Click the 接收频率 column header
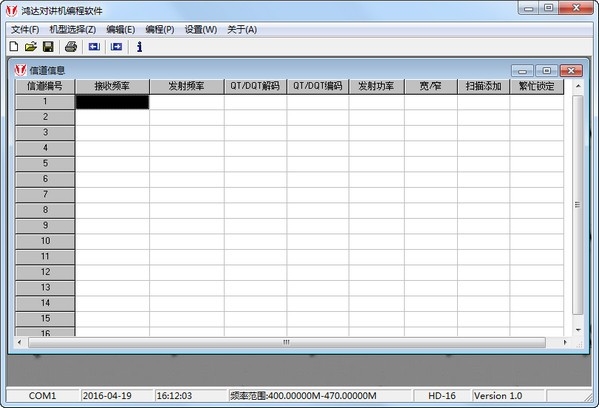 coord(112,86)
